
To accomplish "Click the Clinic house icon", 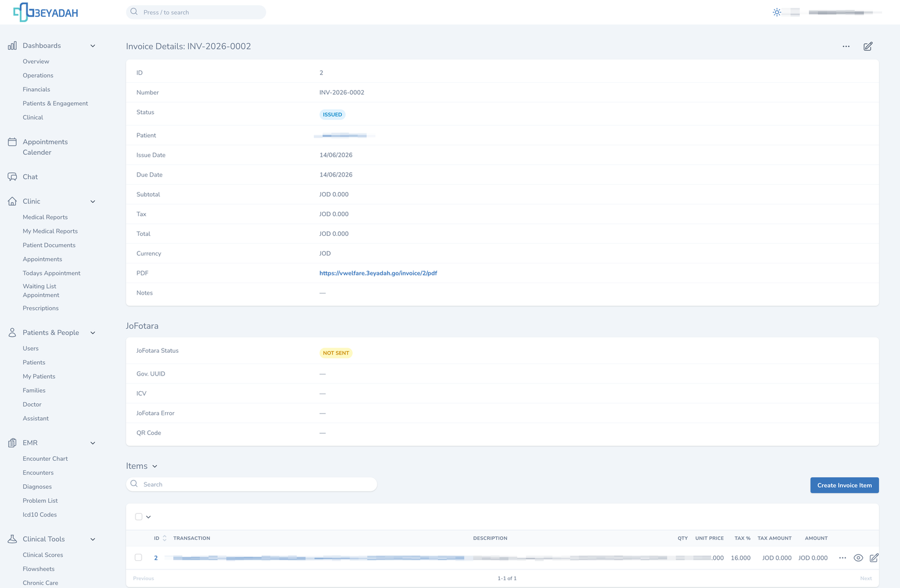I will pyautogui.click(x=12, y=202).
